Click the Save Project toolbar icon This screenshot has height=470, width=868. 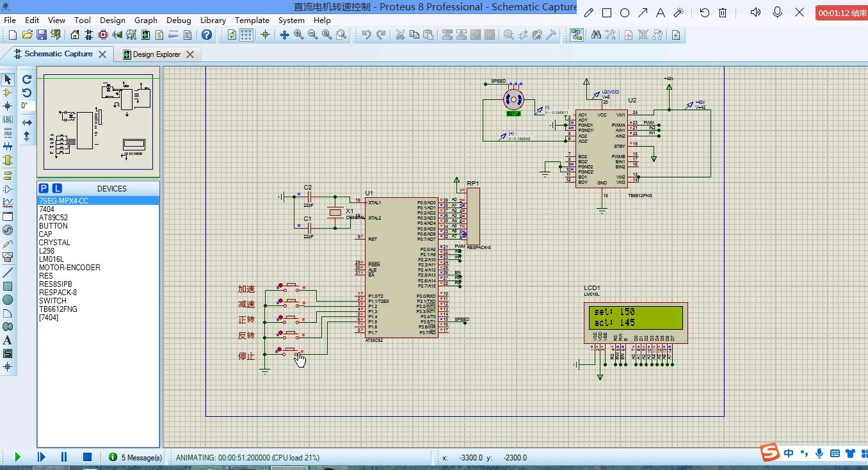coord(41,35)
